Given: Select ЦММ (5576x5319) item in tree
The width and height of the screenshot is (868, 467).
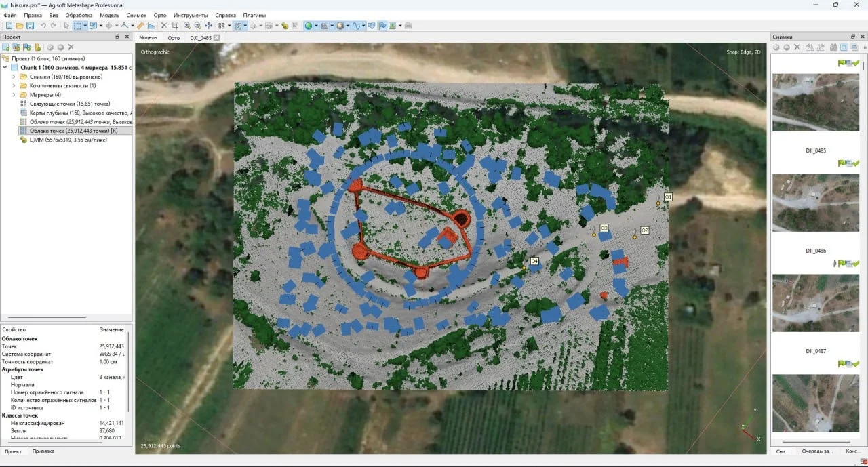Looking at the screenshot, I should click(62, 140).
